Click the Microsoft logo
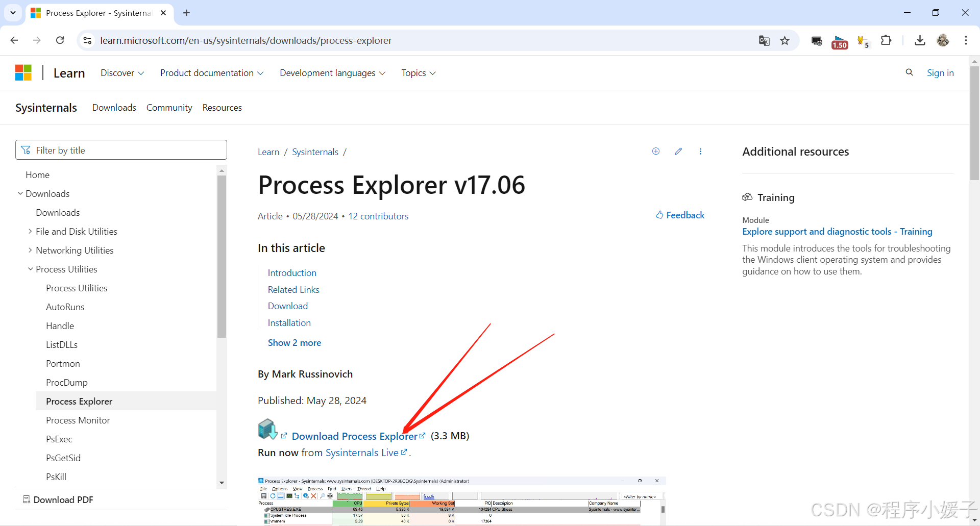The image size is (980, 526). [x=23, y=73]
